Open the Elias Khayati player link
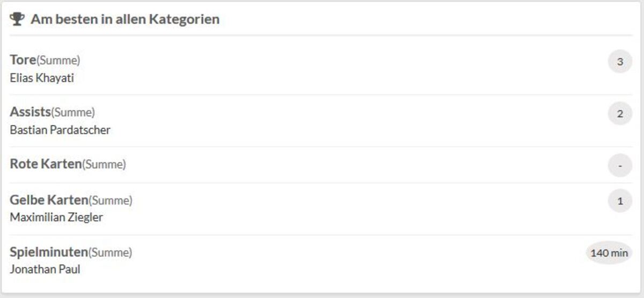Image resolution: width=644 pixels, height=298 pixels. [x=42, y=78]
